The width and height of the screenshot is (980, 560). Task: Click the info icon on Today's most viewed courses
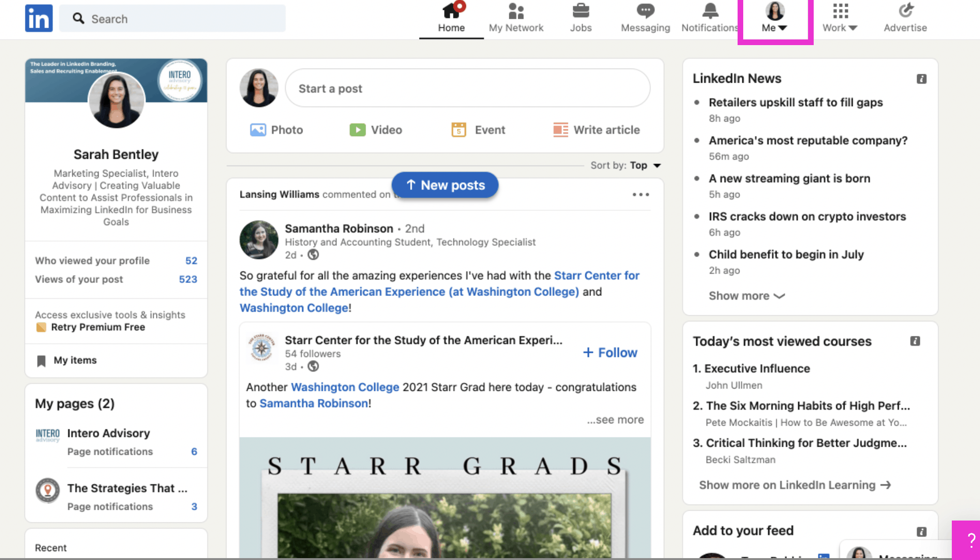click(915, 341)
